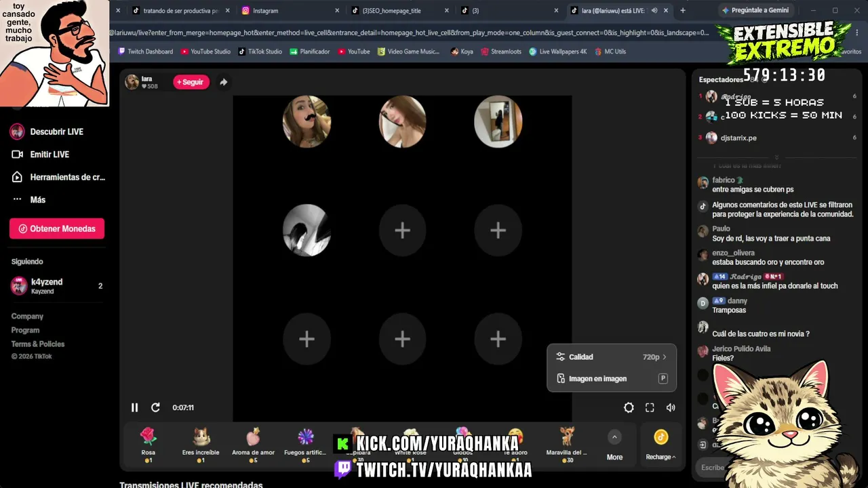The height and width of the screenshot is (488, 868).
Task: Open enzo__olivera's profile from chat
Action: coord(733,253)
